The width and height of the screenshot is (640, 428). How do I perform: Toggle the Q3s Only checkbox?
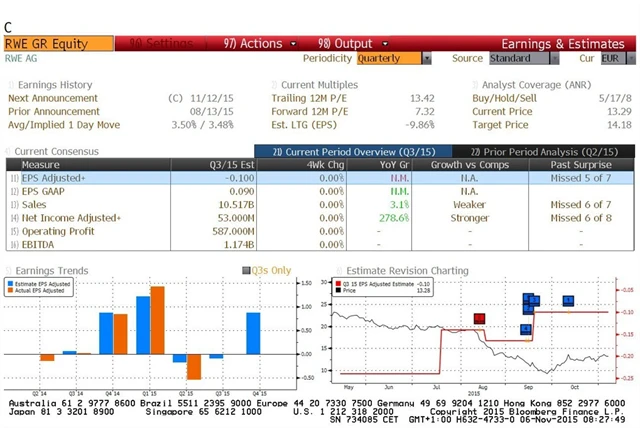click(246, 271)
